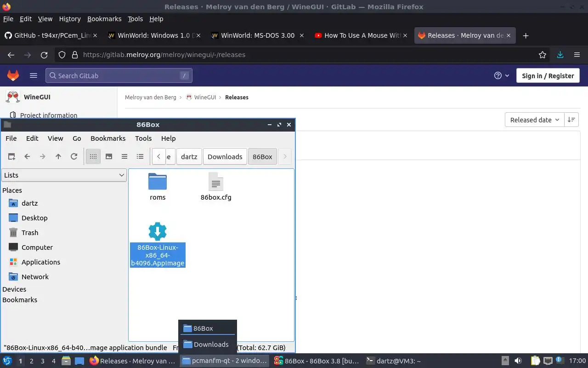Go up to the parent folder
Viewport: 588px width, 368px height.
[x=58, y=156]
